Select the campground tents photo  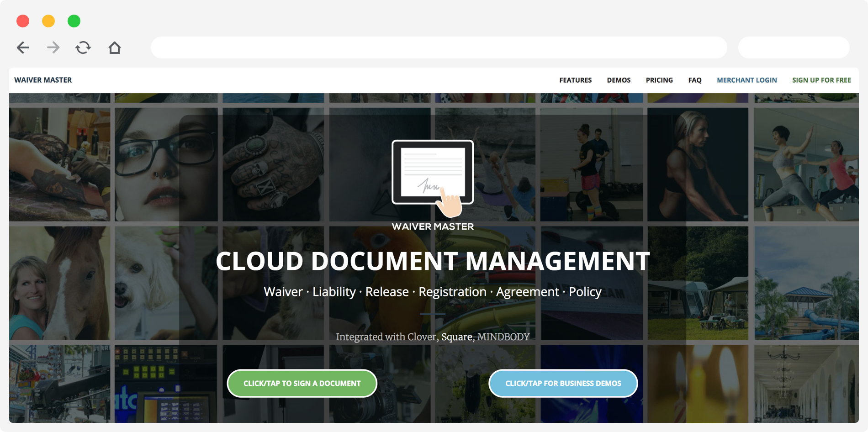[x=698, y=283]
